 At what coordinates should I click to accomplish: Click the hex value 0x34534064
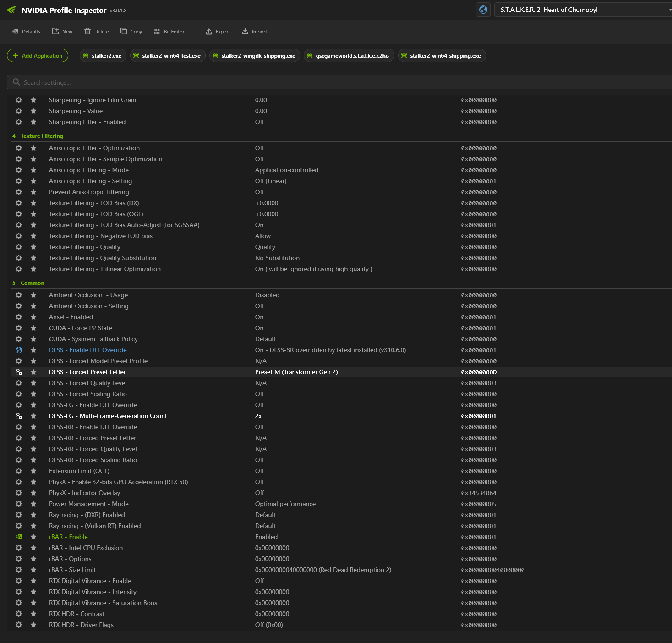pyautogui.click(x=479, y=493)
